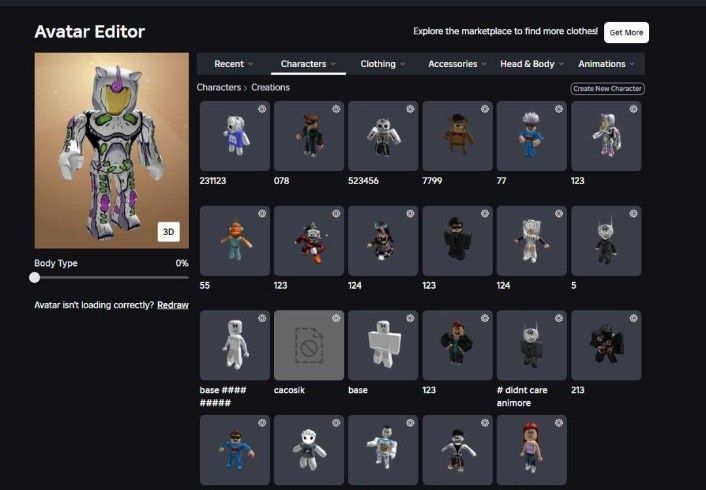Select dark character thumbnail named 213
The height and width of the screenshot is (490, 706).
pyautogui.click(x=606, y=345)
